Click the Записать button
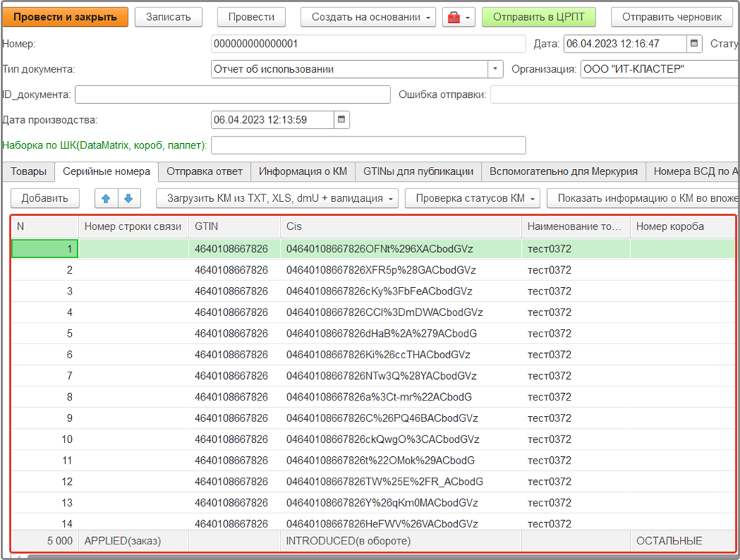 click(x=168, y=18)
